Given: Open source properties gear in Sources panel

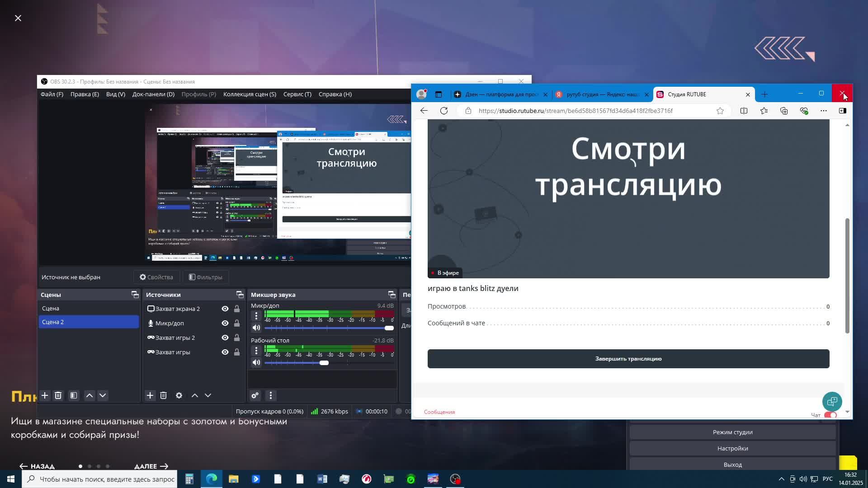Looking at the screenshot, I should (x=179, y=395).
